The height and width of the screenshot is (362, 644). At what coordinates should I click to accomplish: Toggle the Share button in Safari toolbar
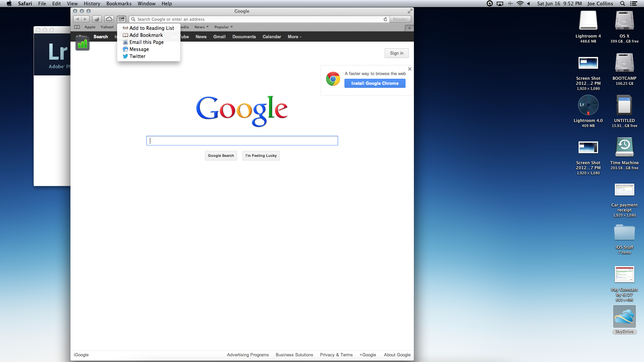(x=121, y=19)
